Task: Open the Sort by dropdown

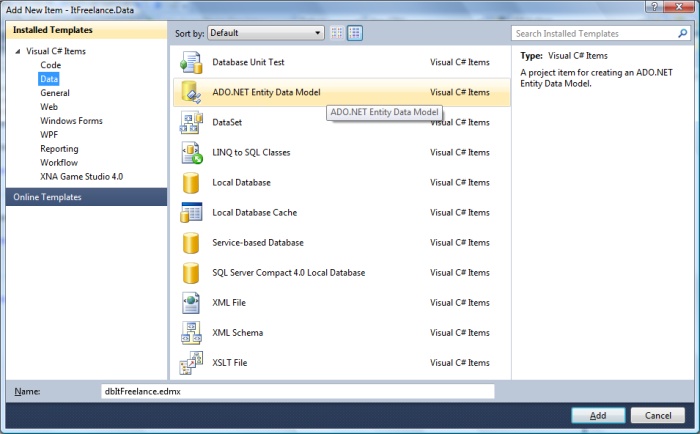Action: pyautogui.click(x=266, y=33)
